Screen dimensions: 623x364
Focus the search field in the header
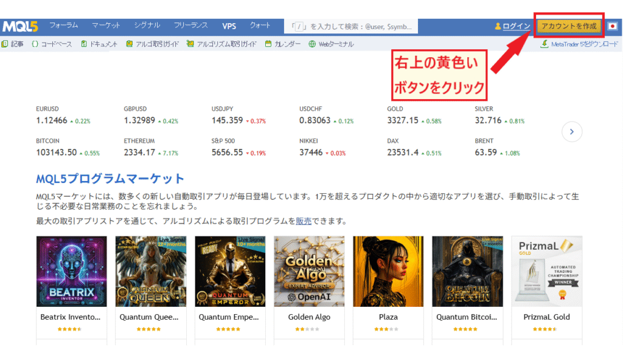click(351, 27)
